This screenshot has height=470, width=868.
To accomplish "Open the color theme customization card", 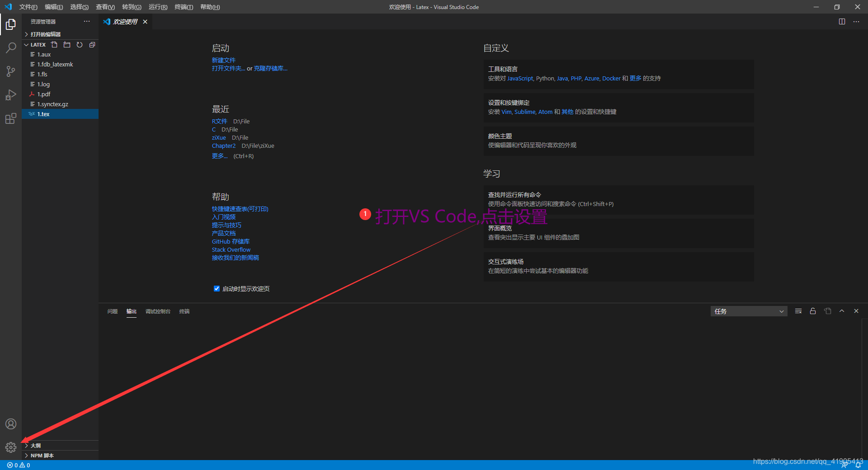I will [618, 141].
